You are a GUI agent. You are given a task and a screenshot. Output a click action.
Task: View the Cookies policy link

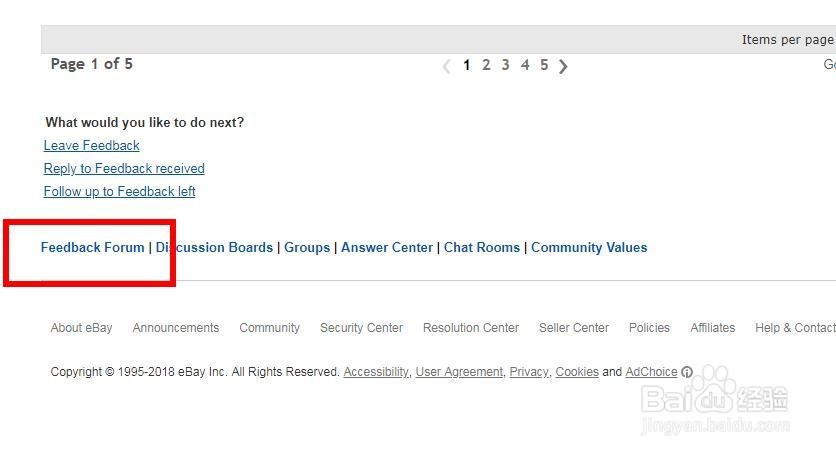pos(577,372)
